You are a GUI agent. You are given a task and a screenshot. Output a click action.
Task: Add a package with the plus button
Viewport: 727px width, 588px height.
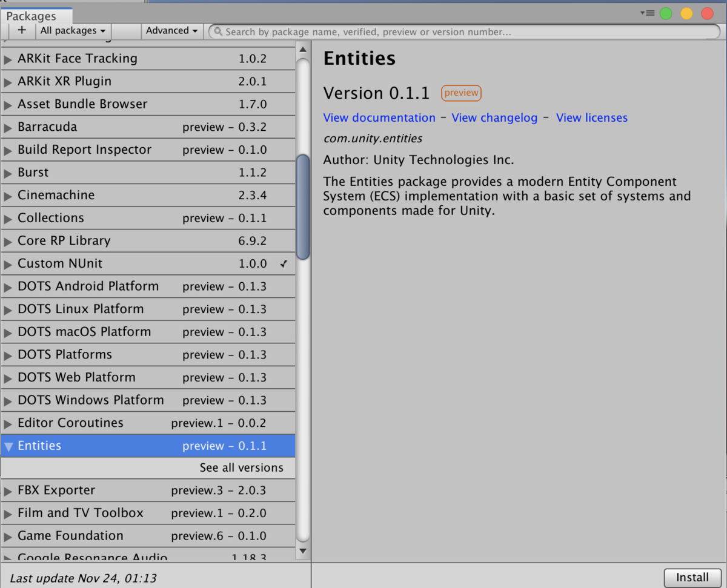pos(22,30)
